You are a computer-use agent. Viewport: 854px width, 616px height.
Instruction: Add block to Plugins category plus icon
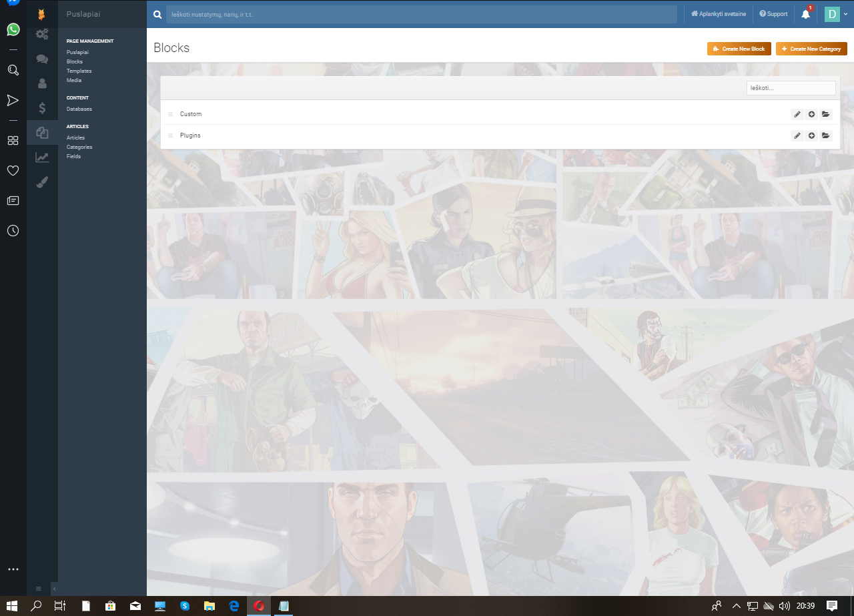coord(811,135)
